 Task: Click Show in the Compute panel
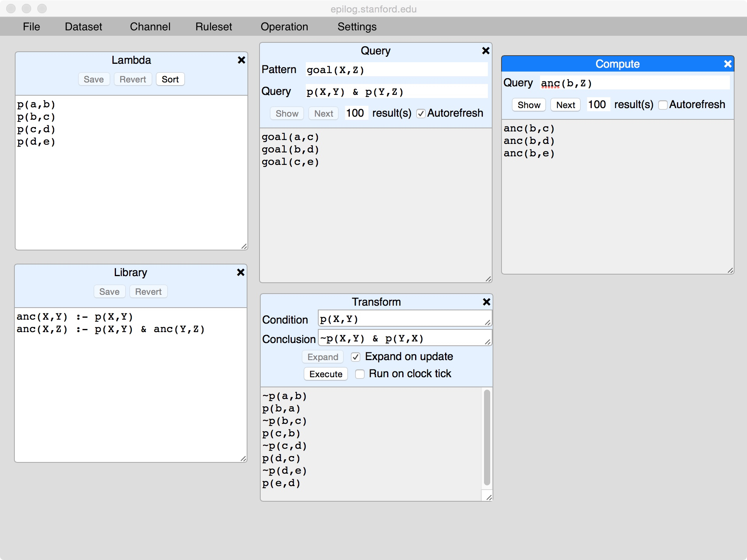pos(529,105)
